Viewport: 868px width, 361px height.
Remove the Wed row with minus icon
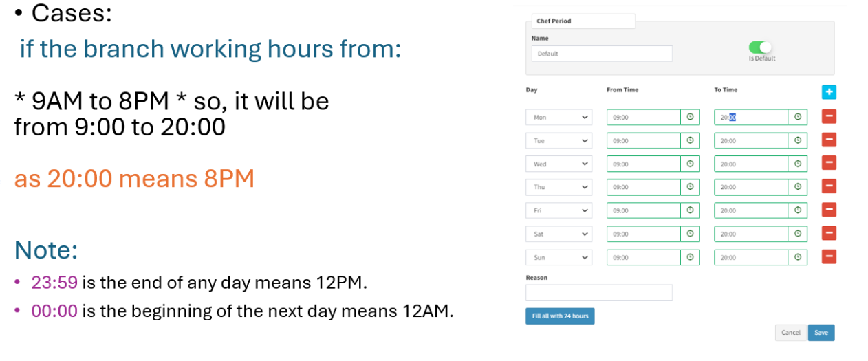tap(829, 164)
